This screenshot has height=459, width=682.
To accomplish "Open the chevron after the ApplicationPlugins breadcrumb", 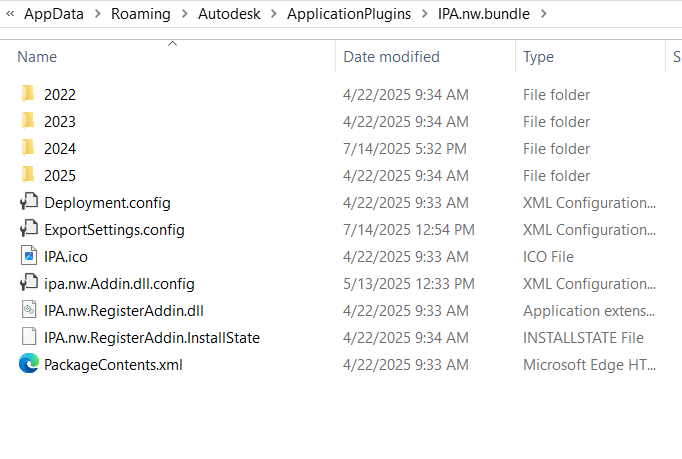I will click(424, 14).
